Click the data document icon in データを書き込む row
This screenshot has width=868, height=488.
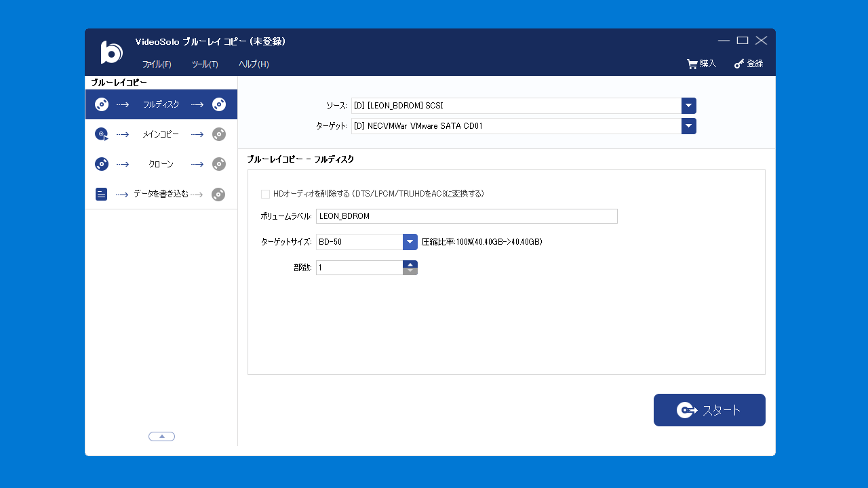102,195
